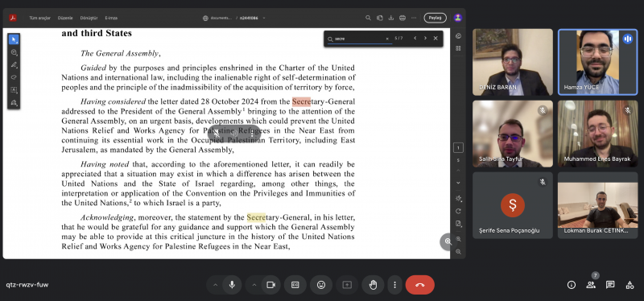
Task: Open the search magnifier in PDF header
Action: click(369, 18)
